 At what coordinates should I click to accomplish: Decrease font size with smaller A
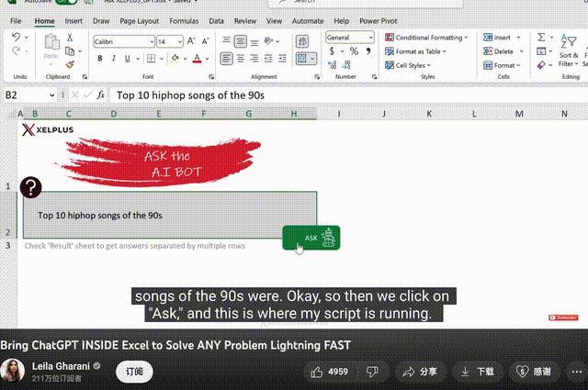pos(205,41)
